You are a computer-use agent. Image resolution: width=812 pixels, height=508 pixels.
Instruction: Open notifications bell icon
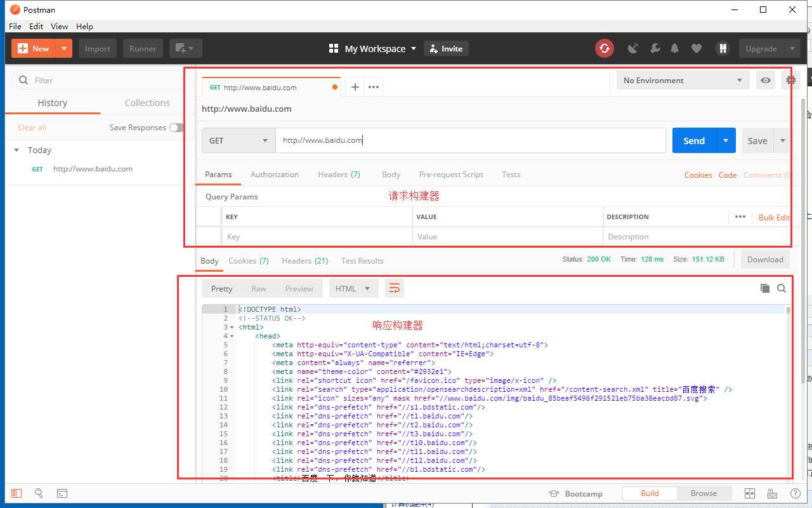(x=675, y=48)
